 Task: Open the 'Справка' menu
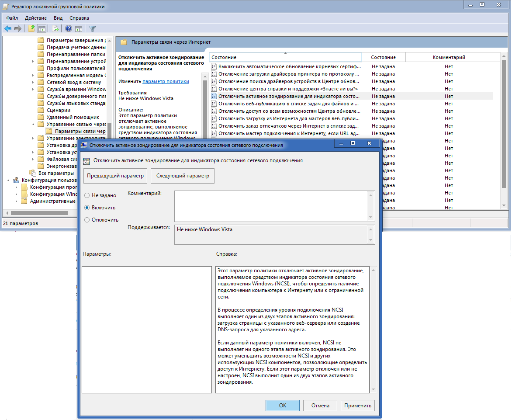pos(79,18)
